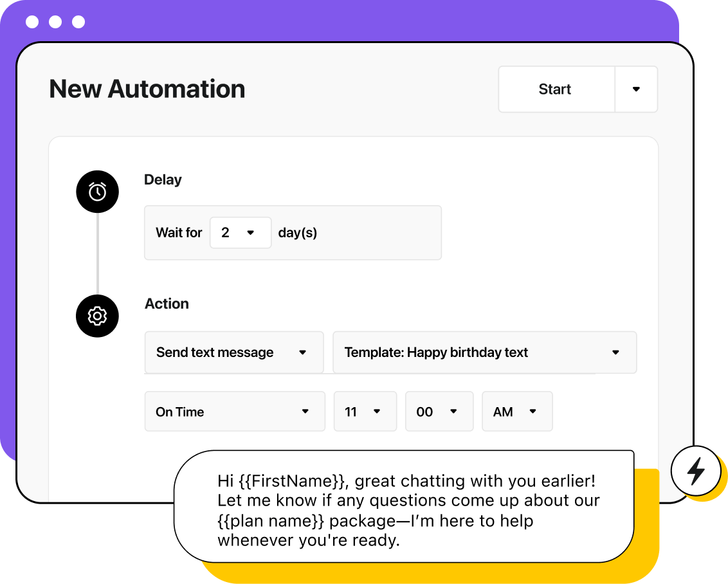
Task: Expand the Send text message dropdown
Action: (x=234, y=352)
